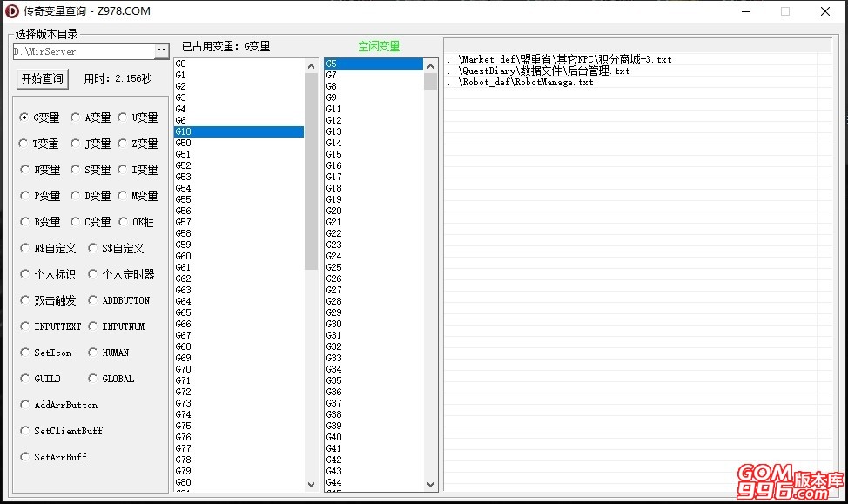Click the browse folder ellipsis button
This screenshot has width=848, height=504.
coord(161,50)
